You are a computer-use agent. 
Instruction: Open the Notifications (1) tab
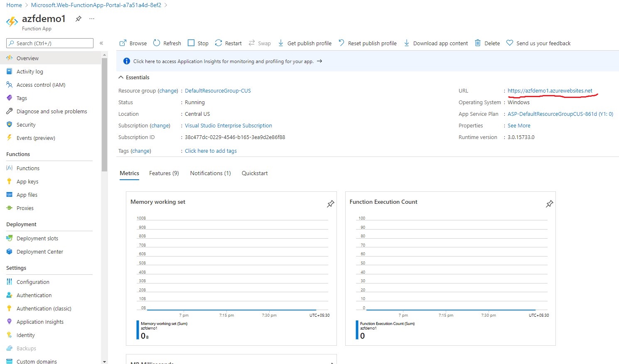click(210, 173)
